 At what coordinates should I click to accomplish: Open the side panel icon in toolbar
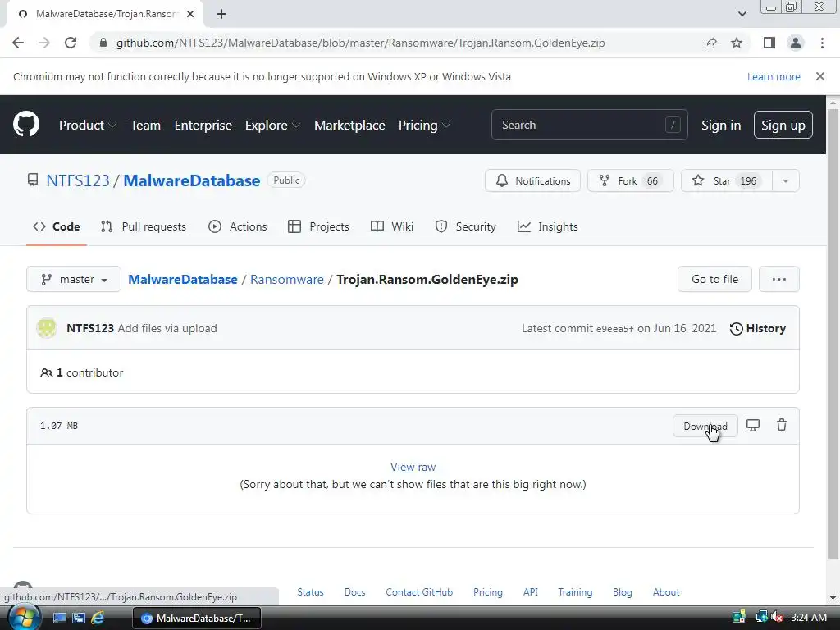click(769, 43)
